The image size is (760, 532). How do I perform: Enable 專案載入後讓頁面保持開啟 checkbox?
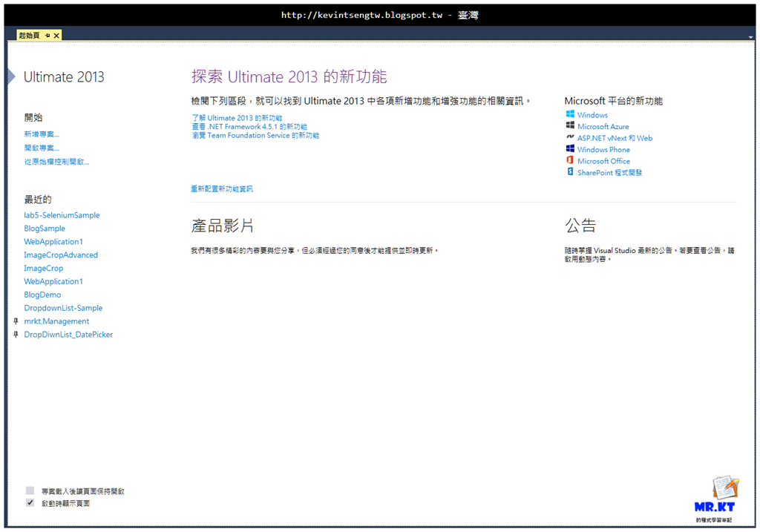click(30, 490)
